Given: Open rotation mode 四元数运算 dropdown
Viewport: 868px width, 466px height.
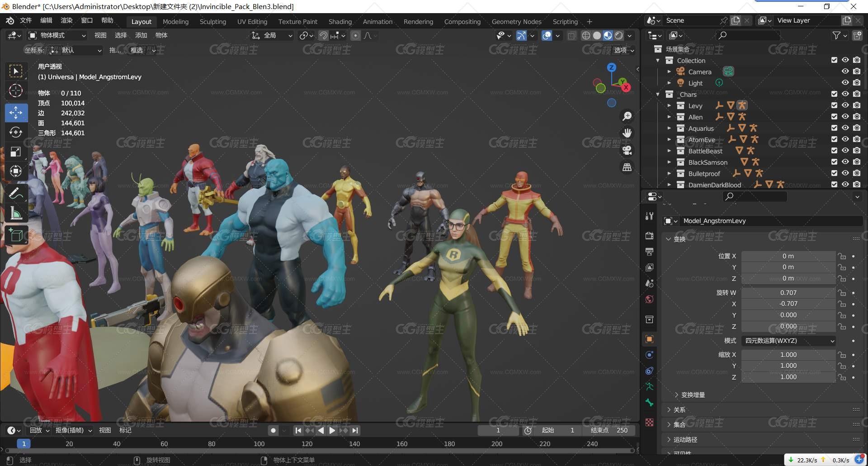Looking at the screenshot, I should tap(788, 341).
